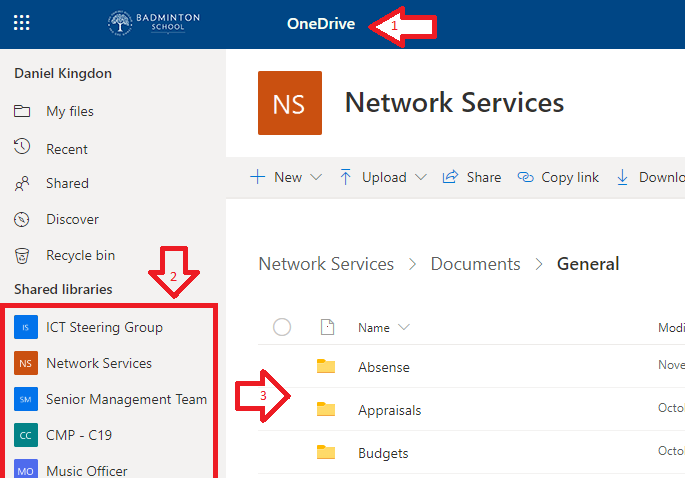Open My files in sidebar
The height and width of the screenshot is (478, 685).
(70, 111)
